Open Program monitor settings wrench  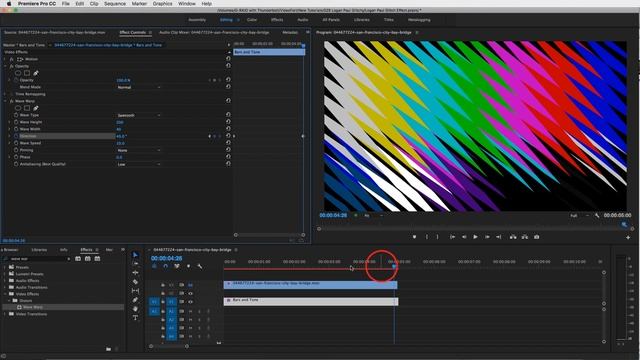point(597,216)
